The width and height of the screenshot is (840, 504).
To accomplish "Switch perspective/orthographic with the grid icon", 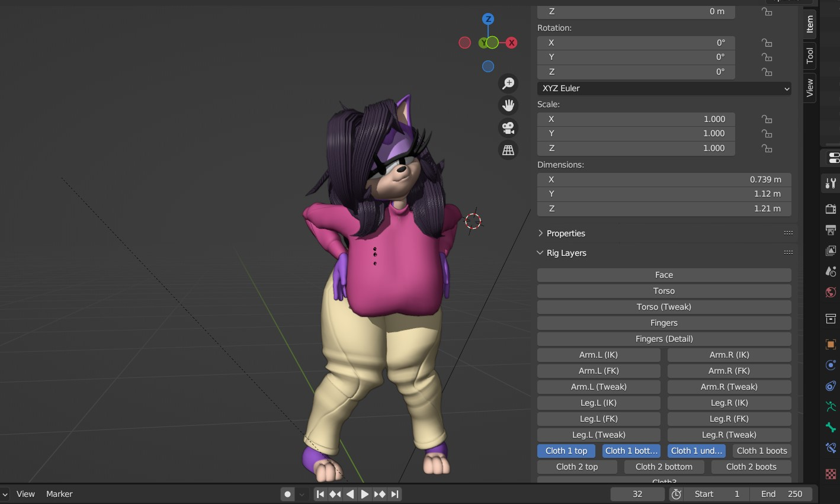I will click(x=508, y=150).
